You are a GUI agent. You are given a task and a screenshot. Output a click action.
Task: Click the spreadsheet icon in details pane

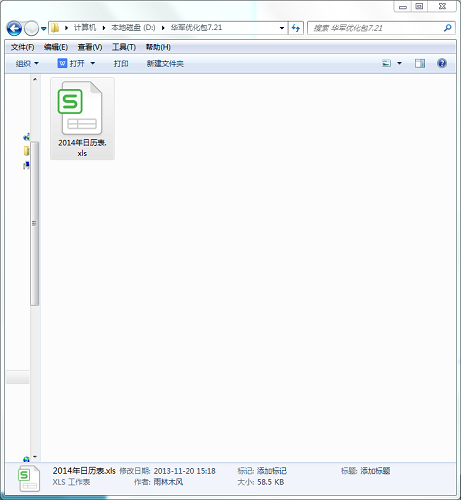tap(29, 479)
